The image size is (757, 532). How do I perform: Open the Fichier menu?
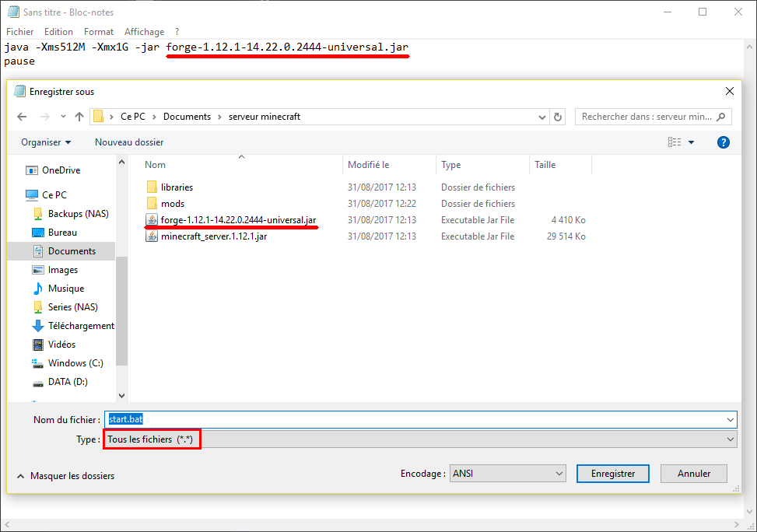20,32
